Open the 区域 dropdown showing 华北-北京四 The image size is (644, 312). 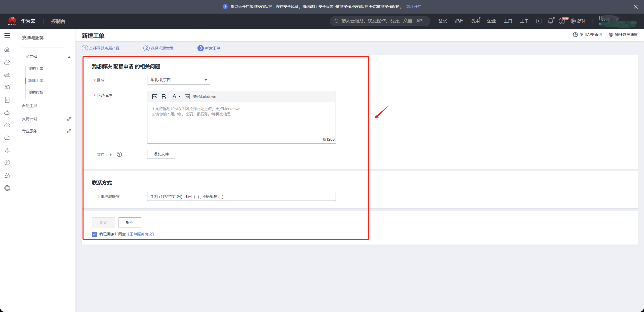pyautogui.click(x=178, y=80)
